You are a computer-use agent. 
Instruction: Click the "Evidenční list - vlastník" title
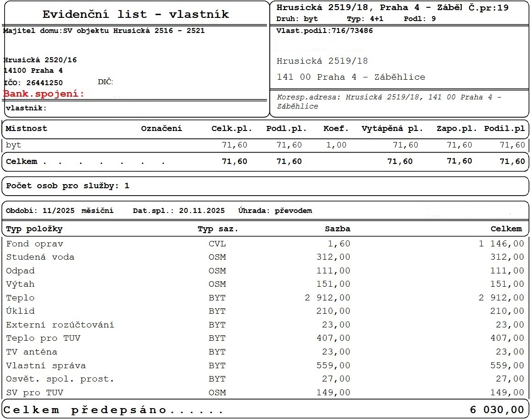136,14
